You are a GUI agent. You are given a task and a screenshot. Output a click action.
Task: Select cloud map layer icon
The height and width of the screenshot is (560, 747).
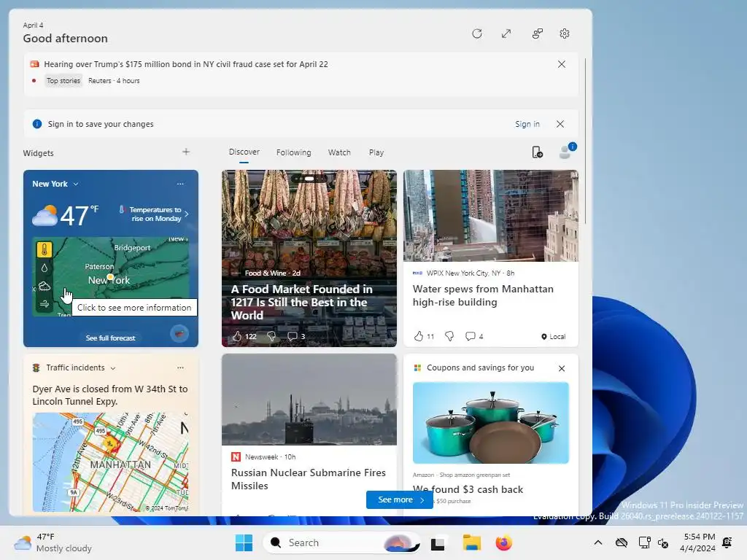pos(44,286)
